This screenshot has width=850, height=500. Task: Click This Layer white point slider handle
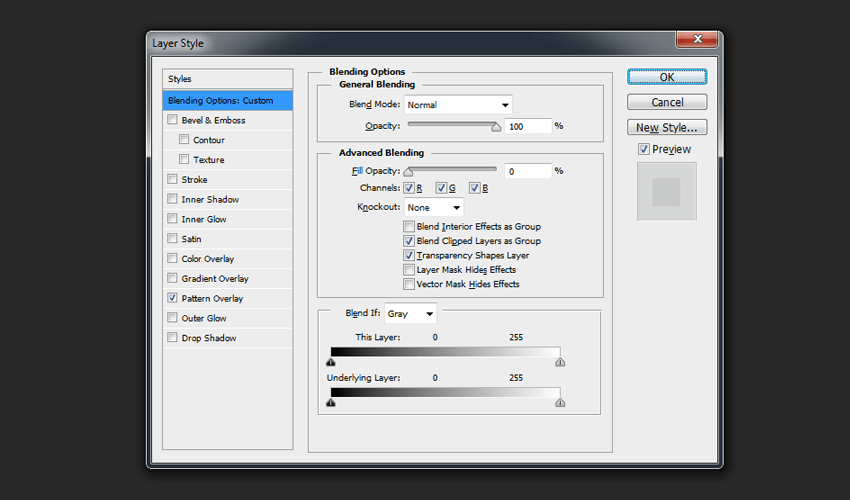(560, 362)
